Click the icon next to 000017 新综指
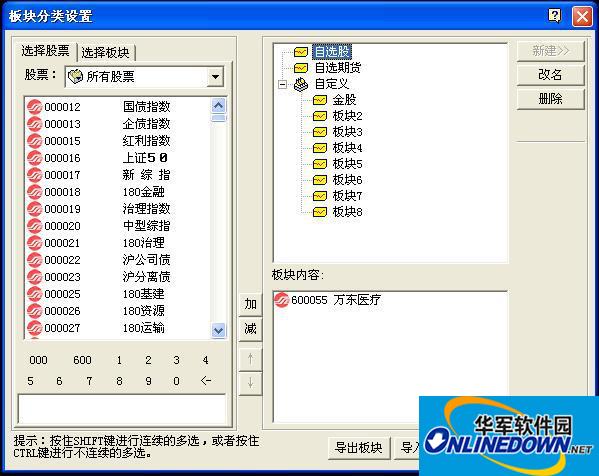599x476 pixels. coord(34,175)
